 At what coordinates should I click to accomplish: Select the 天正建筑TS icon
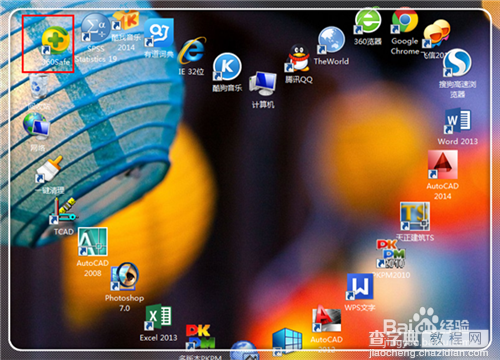(x=415, y=216)
